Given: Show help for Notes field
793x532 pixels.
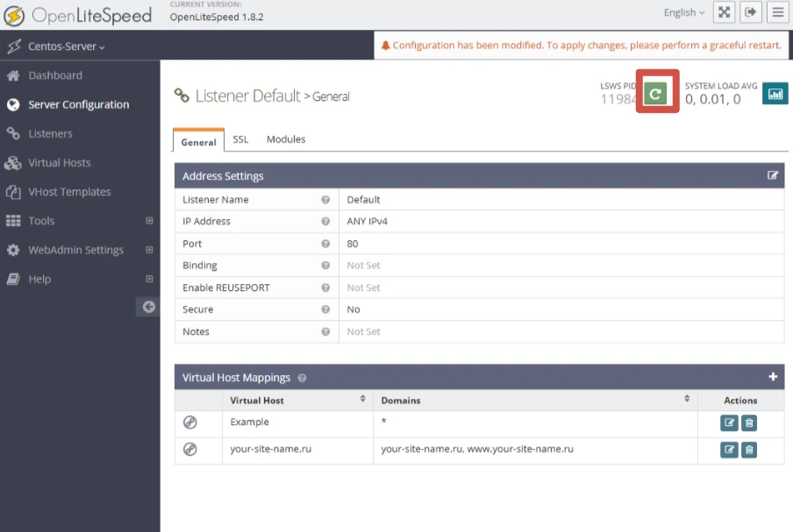Looking at the screenshot, I should [325, 331].
